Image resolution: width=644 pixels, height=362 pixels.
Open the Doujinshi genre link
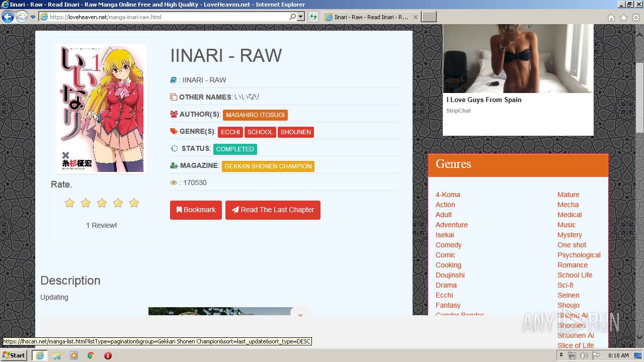pyautogui.click(x=450, y=275)
